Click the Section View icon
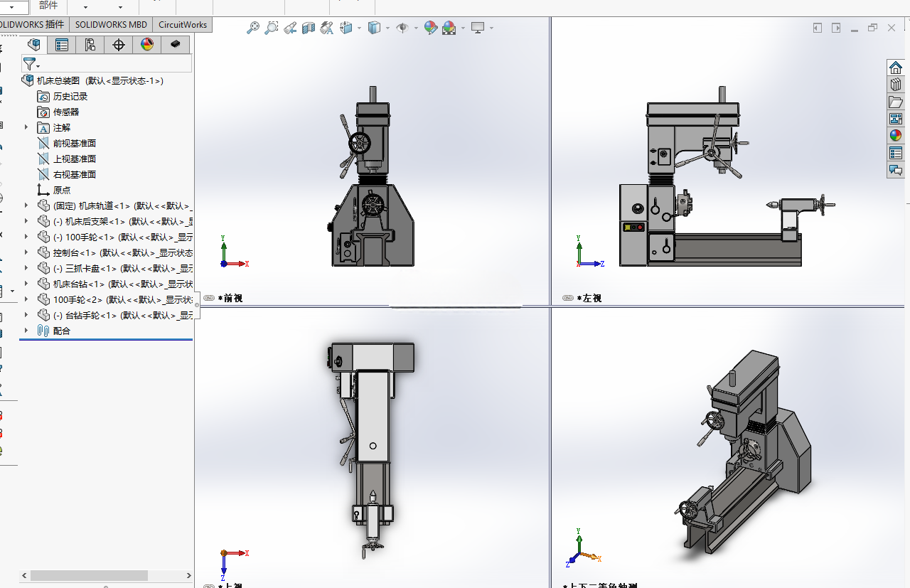This screenshot has width=910, height=588. [308, 28]
